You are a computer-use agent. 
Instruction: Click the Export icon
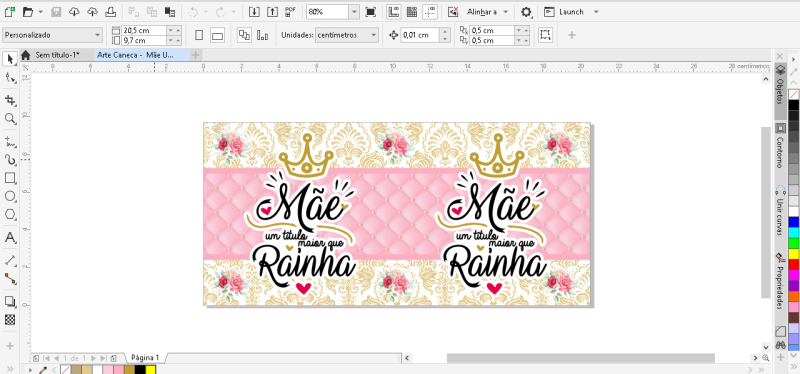[x=272, y=11]
